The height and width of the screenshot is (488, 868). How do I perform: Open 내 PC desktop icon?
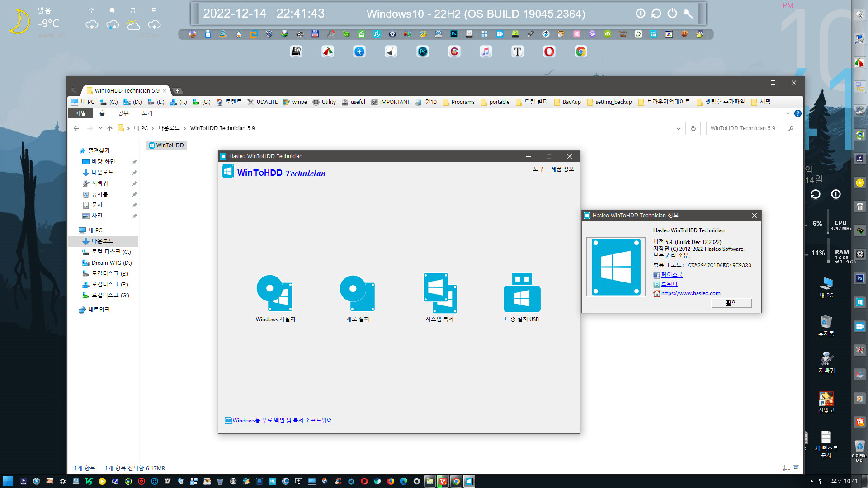[826, 287]
